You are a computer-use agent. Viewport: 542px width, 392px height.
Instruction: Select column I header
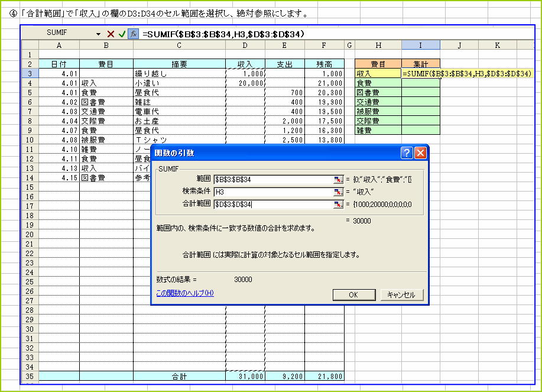point(421,46)
